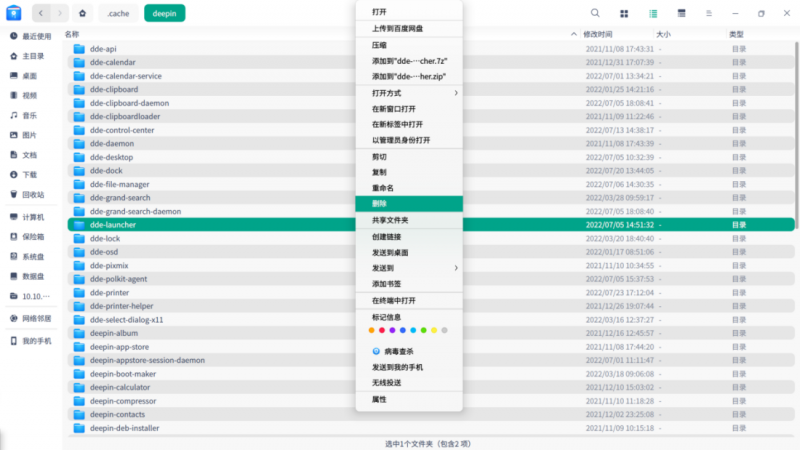Go forward with the right arrow button
This screenshot has width=800, height=450.
[60, 13]
